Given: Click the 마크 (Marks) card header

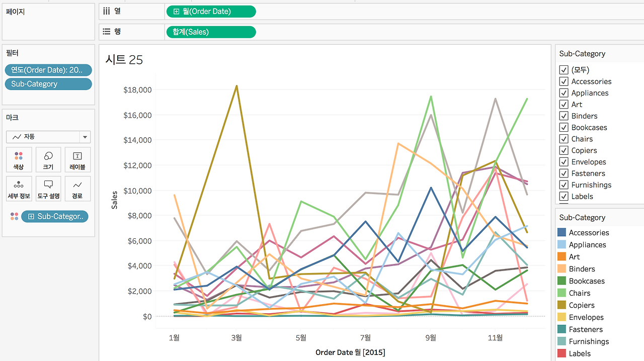Looking at the screenshot, I should (x=12, y=117).
